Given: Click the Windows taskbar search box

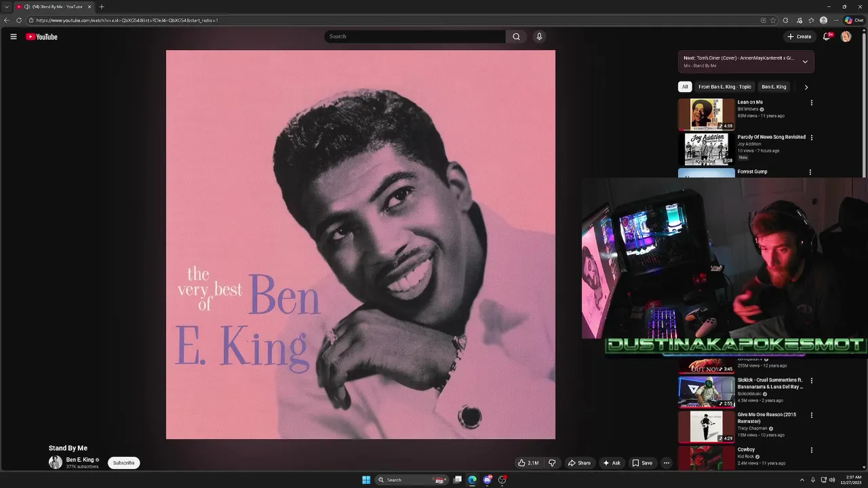Looking at the screenshot, I should (411, 480).
